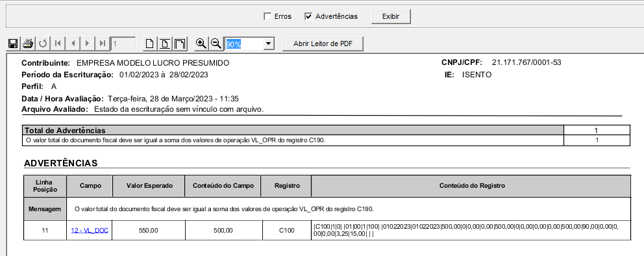
Task: Refresh the report view
Action: click(43, 43)
